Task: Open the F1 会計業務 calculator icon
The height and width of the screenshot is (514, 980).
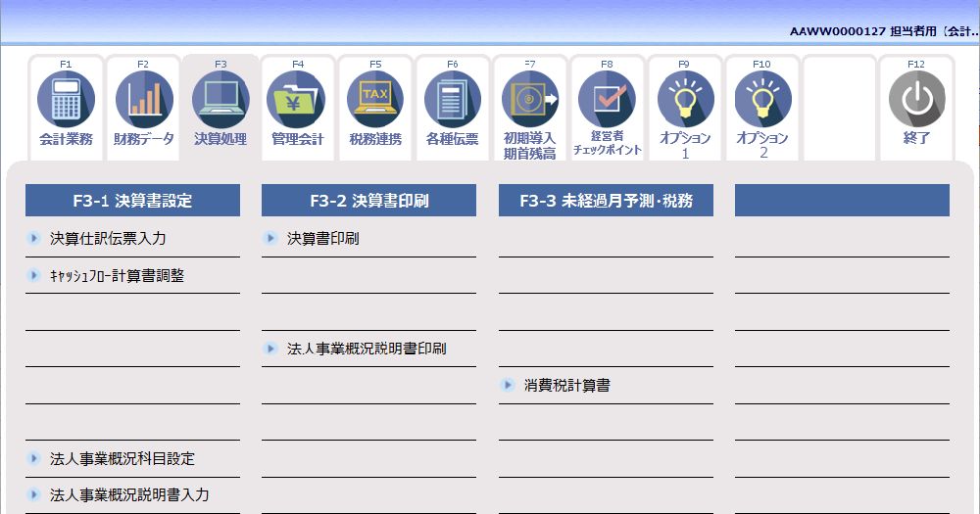Action: [66, 99]
